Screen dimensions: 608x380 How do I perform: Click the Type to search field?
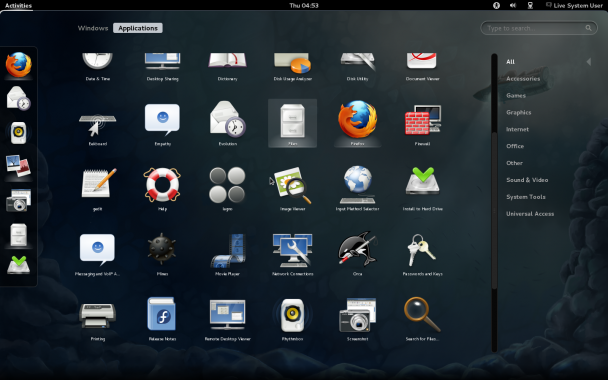pyautogui.click(x=539, y=28)
